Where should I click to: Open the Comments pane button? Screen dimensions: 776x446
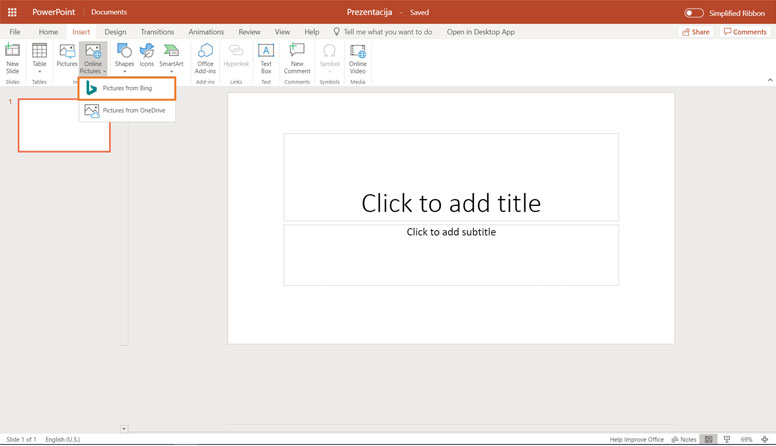coord(745,32)
